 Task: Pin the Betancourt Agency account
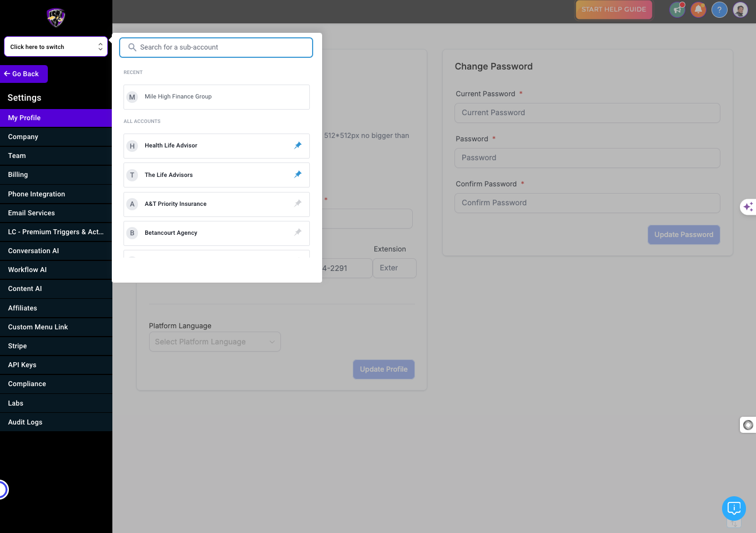pos(298,233)
